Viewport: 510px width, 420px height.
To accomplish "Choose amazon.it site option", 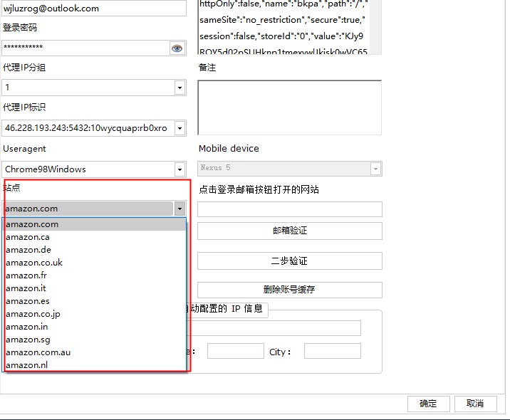I will (x=94, y=288).
